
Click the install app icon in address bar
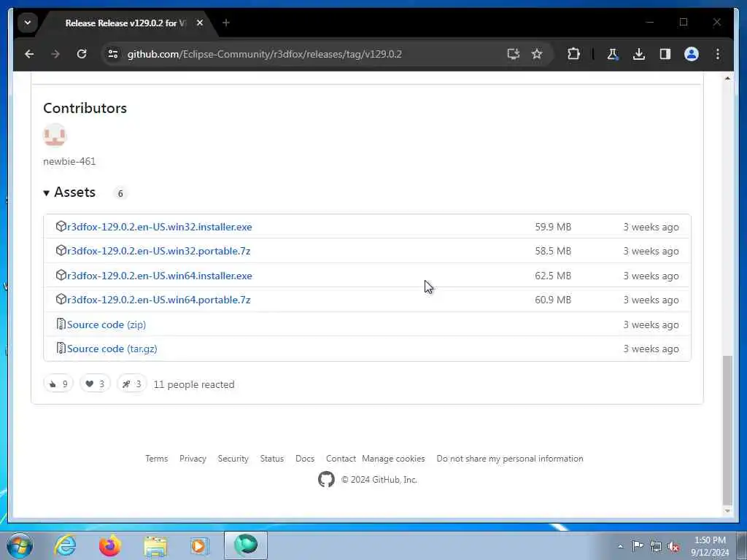point(513,54)
